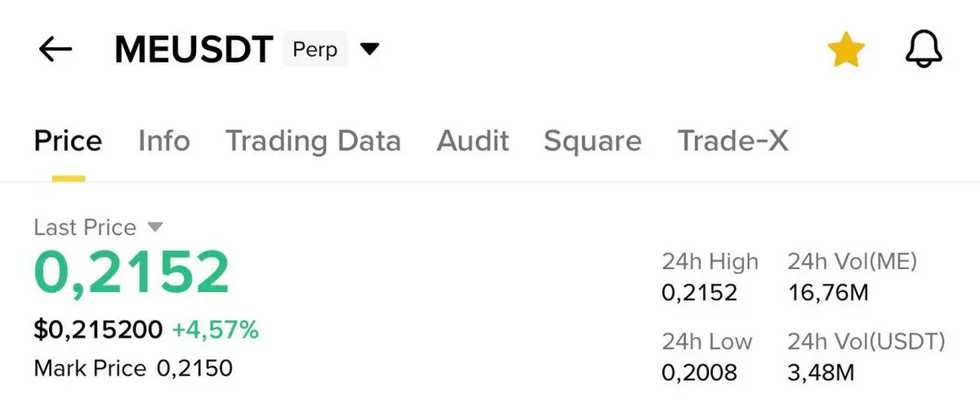The width and height of the screenshot is (980, 416).
Task: Expand the MEUSDT pair selector arrow
Action: 370,50
